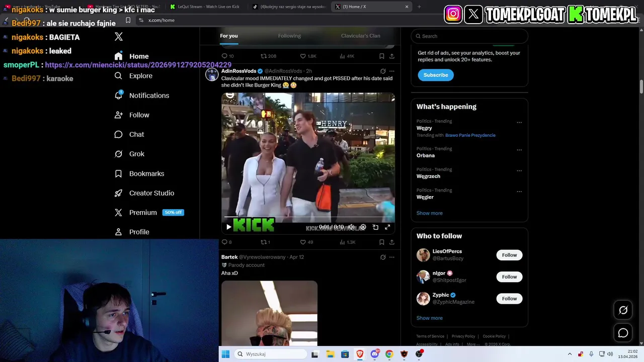Open Discord from the taskbar
Viewport: 644px width, 362px height.
click(375, 354)
